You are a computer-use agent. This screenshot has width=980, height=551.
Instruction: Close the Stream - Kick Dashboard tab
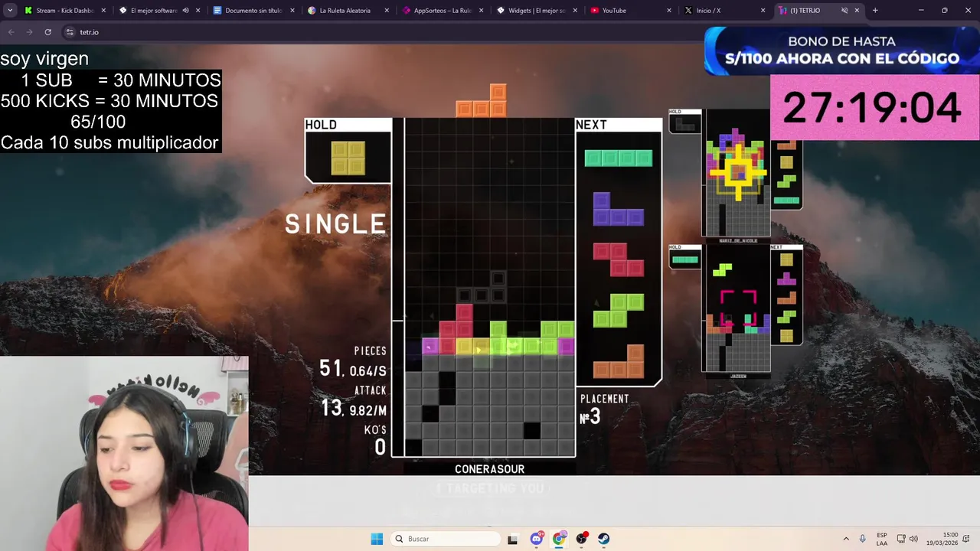(103, 11)
